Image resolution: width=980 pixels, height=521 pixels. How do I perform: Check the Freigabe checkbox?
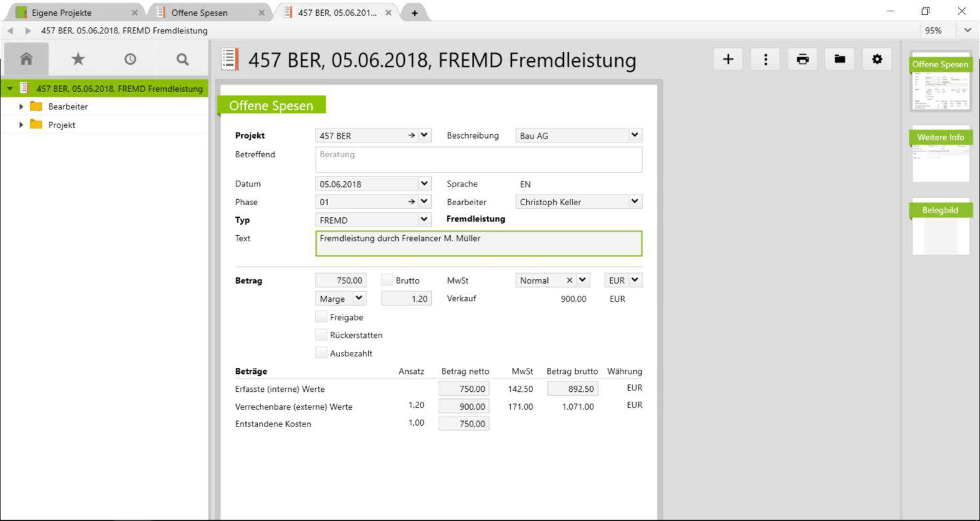pyautogui.click(x=321, y=317)
